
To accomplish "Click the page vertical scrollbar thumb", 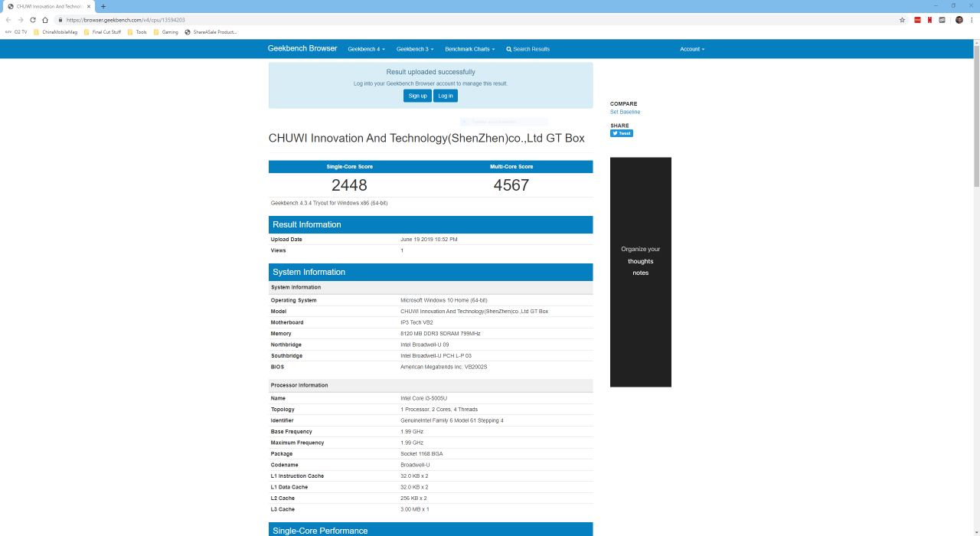I will [x=976, y=115].
